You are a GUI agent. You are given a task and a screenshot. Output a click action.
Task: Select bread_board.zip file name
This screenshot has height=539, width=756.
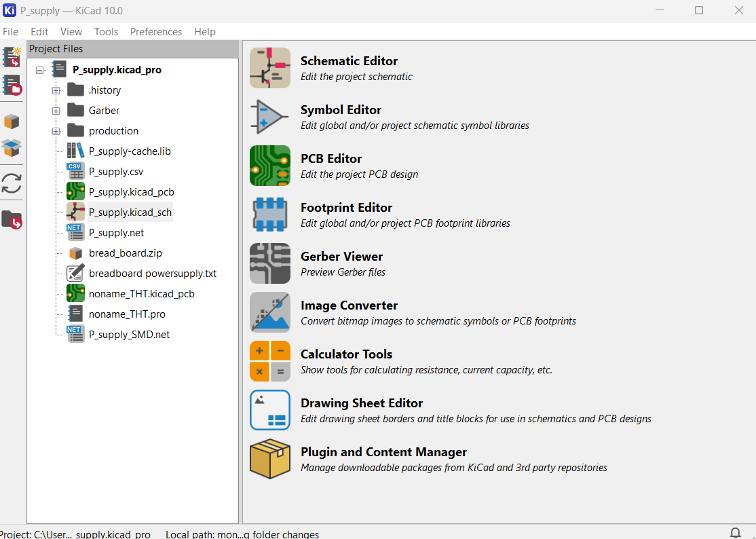(126, 253)
